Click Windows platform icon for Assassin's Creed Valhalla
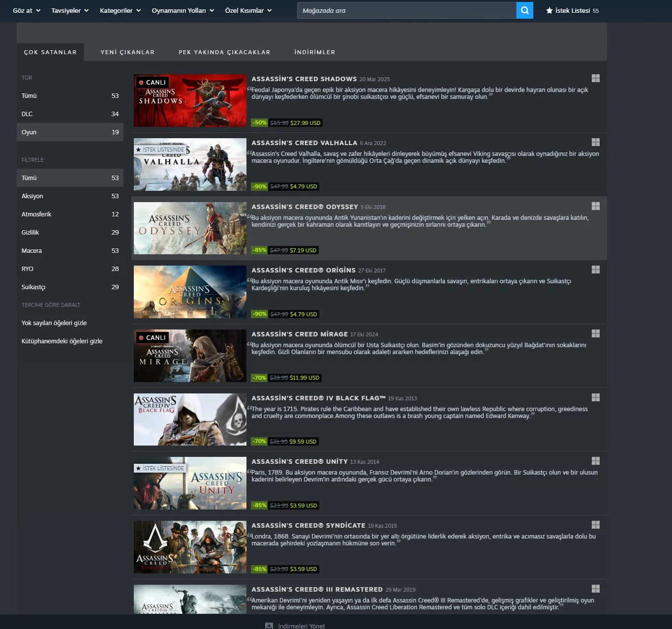 pos(596,142)
